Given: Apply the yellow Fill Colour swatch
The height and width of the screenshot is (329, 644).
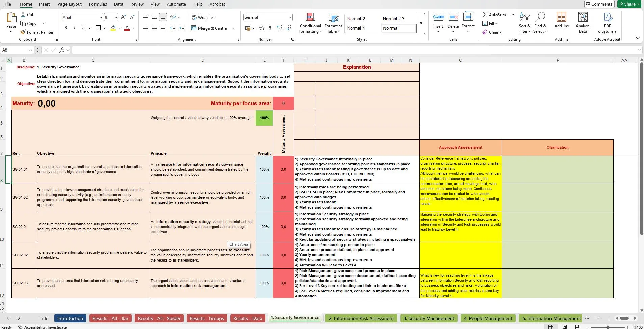Looking at the screenshot, I should [x=113, y=28].
